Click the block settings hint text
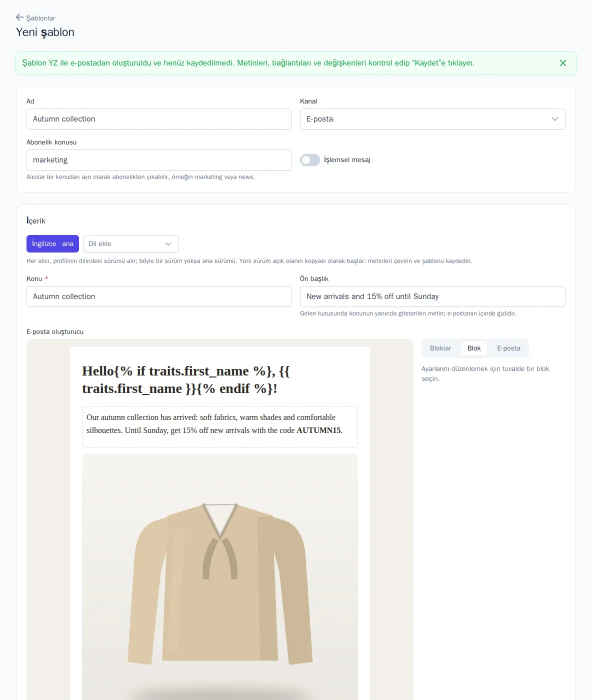The height and width of the screenshot is (700, 592). tap(485, 374)
